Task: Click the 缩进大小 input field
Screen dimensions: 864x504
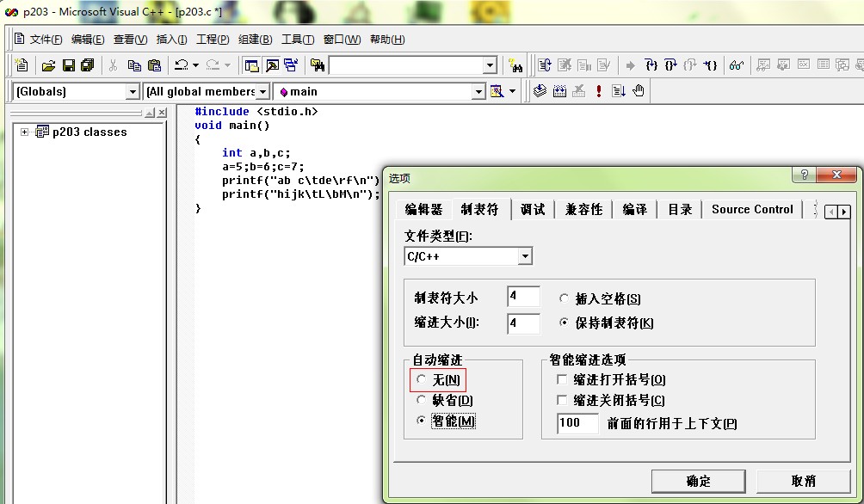Action: (523, 323)
